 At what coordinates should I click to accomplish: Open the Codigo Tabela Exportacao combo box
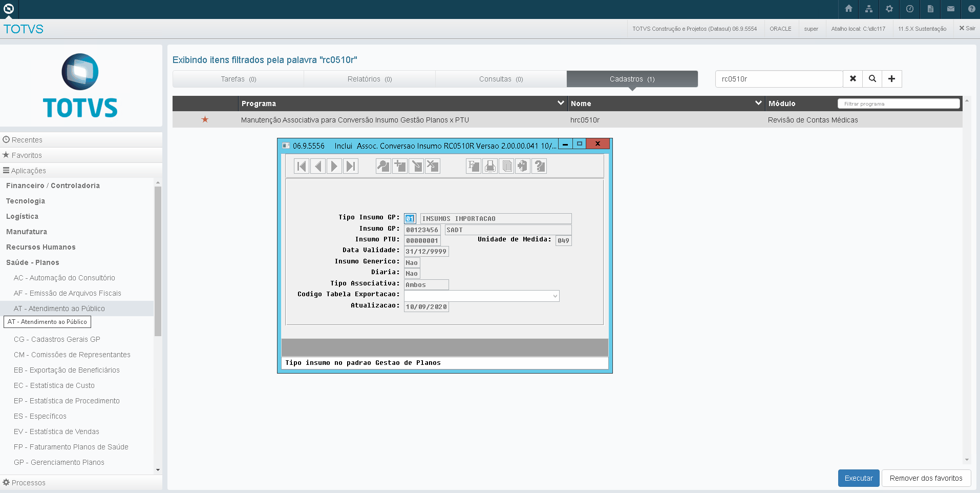point(482,296)
